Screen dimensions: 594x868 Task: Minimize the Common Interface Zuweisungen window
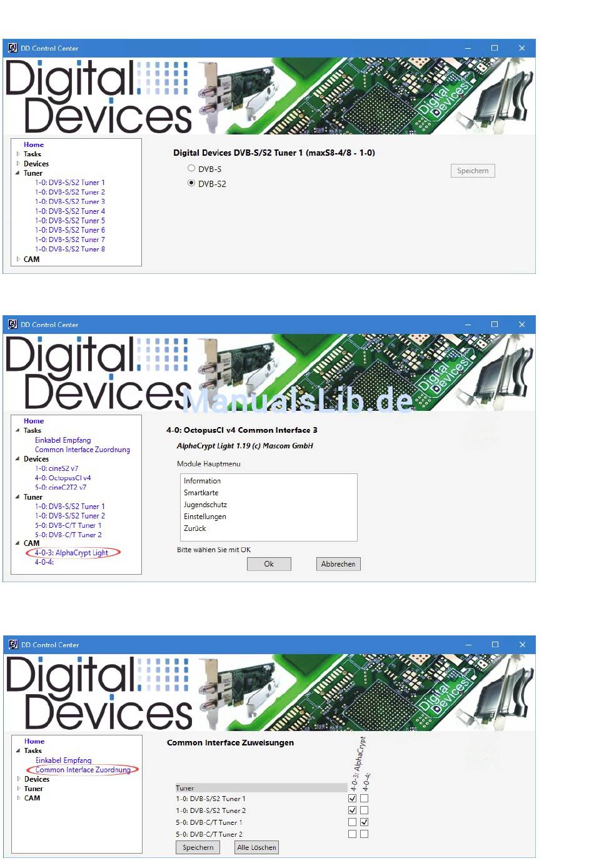[x=468, y=645]
